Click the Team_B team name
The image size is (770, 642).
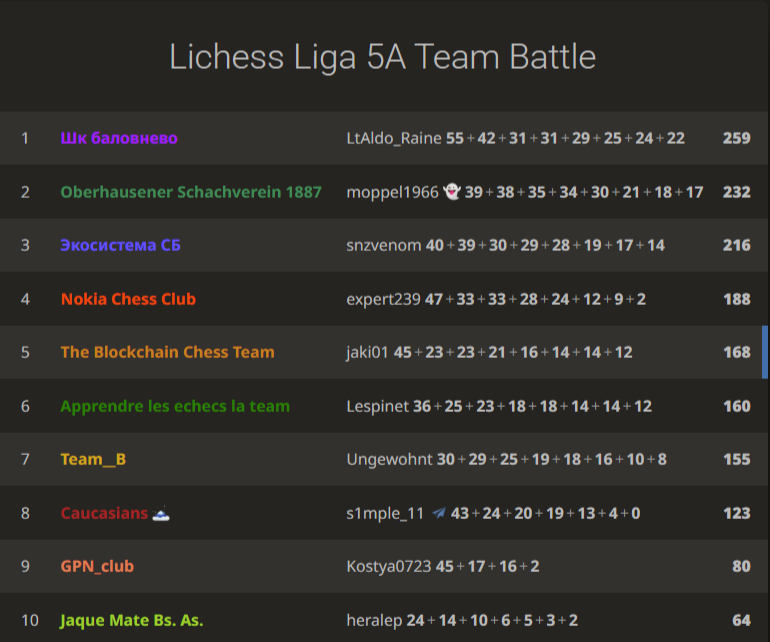point(93,459)
